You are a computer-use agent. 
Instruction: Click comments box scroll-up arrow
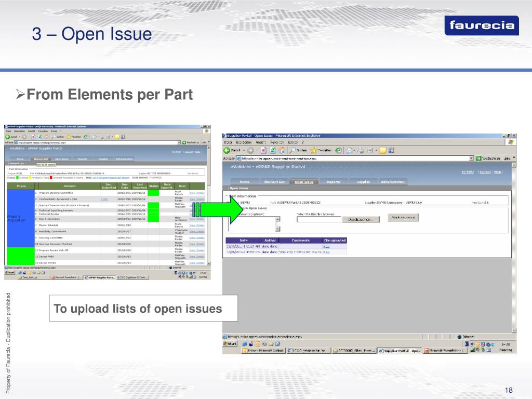[277, 219]
